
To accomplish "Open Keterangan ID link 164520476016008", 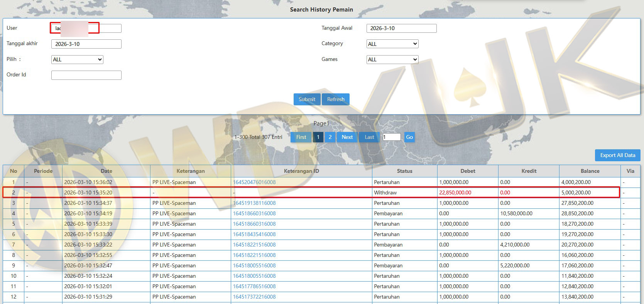I will click(254, 182).
